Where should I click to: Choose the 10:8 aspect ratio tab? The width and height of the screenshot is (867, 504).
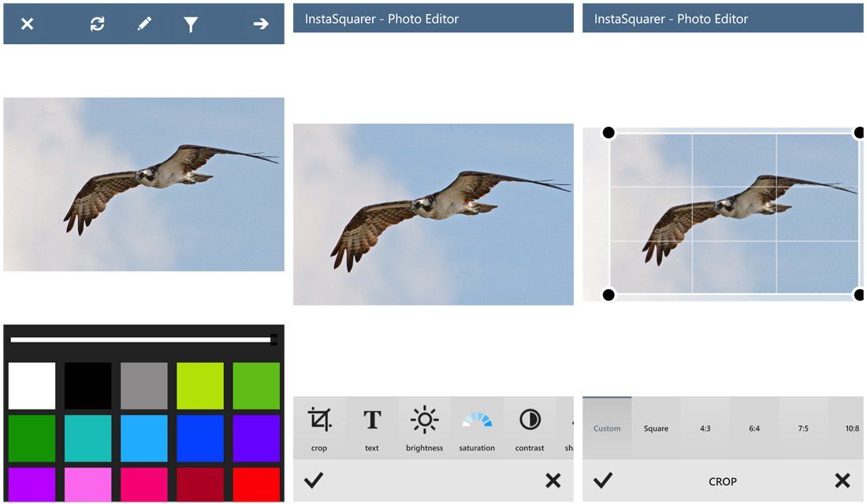(x=851, y=428)
